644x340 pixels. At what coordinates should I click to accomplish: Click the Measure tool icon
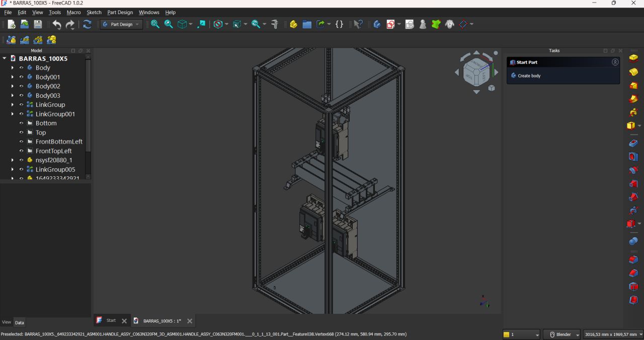(275, 24)
